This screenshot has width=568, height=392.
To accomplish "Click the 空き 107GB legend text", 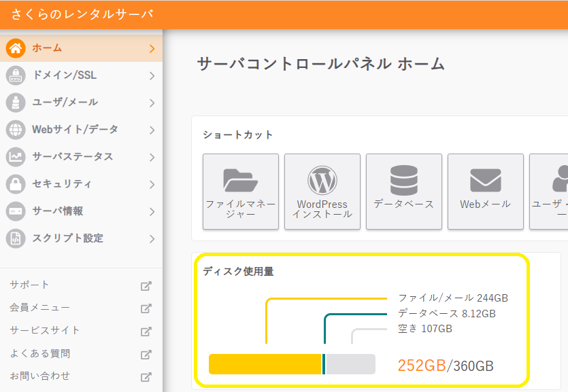I will [425, 329].
